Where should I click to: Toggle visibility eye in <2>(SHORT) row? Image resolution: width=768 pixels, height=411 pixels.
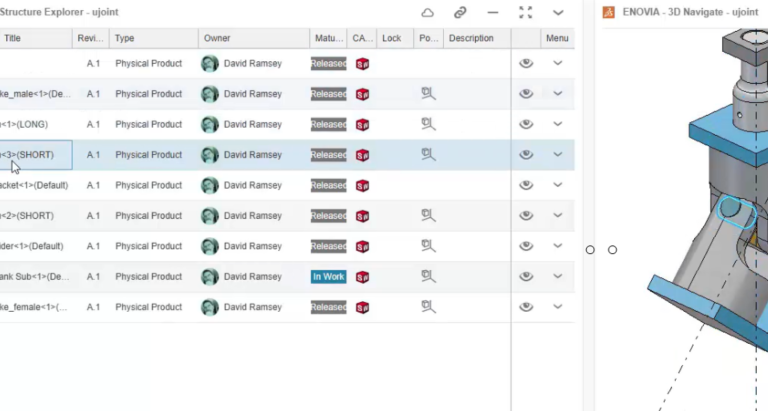point(526,215)
